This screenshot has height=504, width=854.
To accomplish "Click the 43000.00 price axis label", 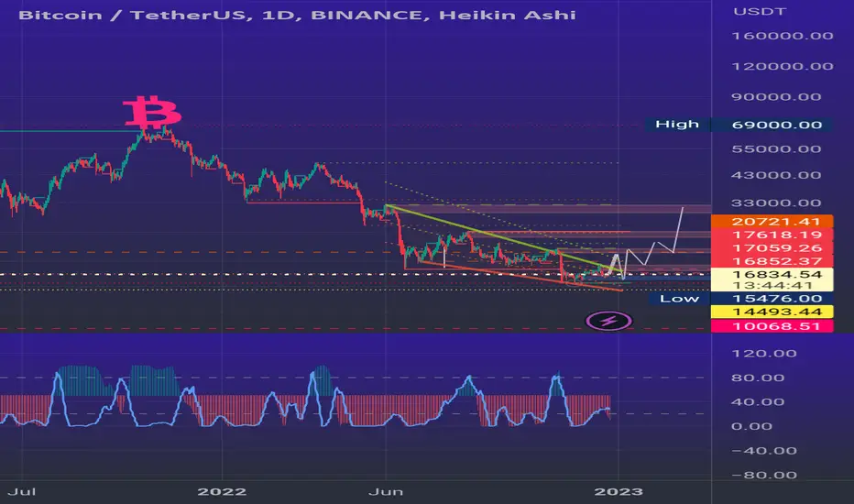I will (x=776, y=175).
